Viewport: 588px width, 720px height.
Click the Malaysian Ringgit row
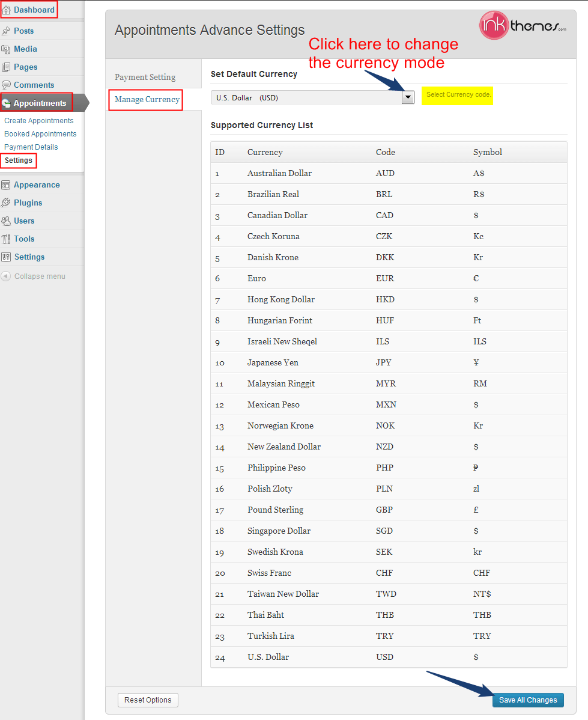[x=389, y=384]
